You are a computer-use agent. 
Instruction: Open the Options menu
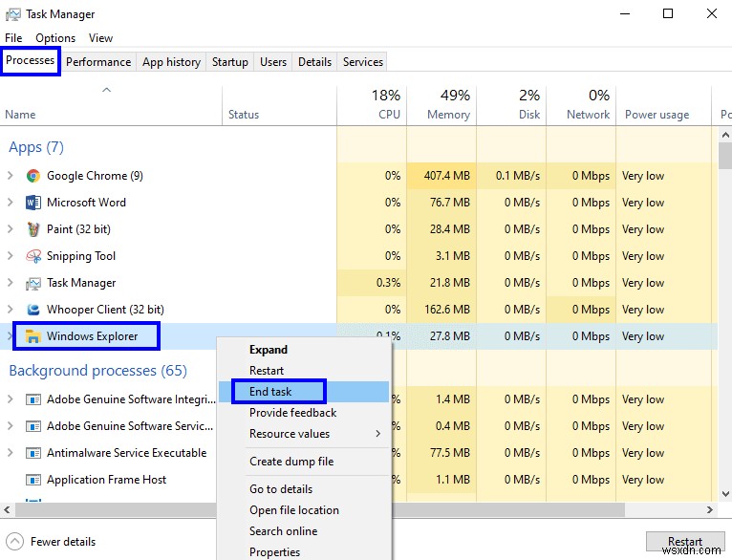tap(55, 38)
